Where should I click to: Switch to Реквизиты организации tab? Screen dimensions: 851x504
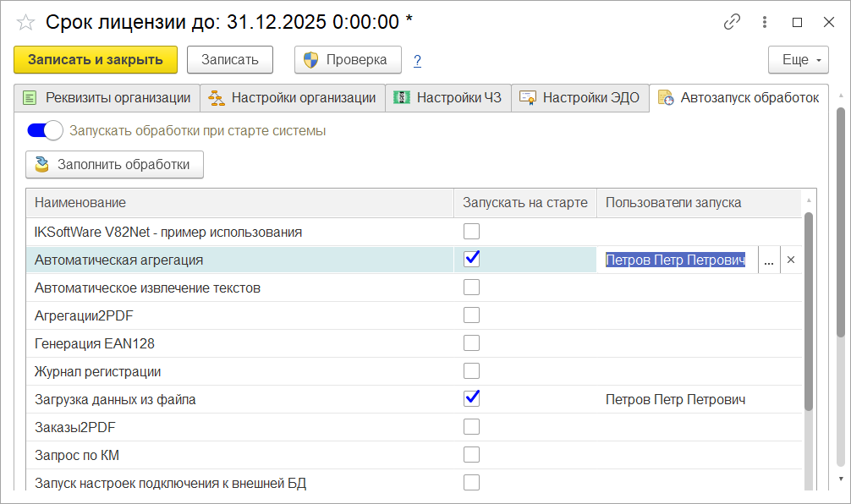pyautogui.click(x=107, y=97)
